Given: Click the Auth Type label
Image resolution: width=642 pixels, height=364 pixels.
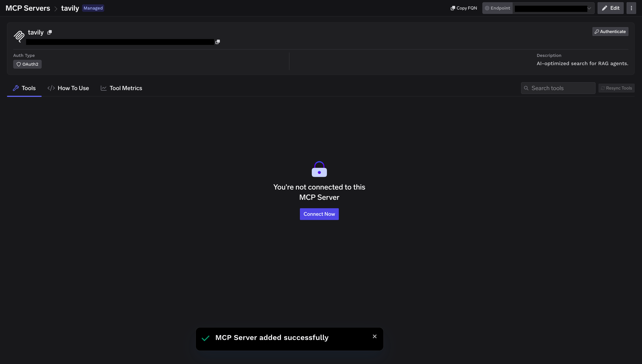Looking at the screenshot, I should pyautogui.click(x=24, y=56).
